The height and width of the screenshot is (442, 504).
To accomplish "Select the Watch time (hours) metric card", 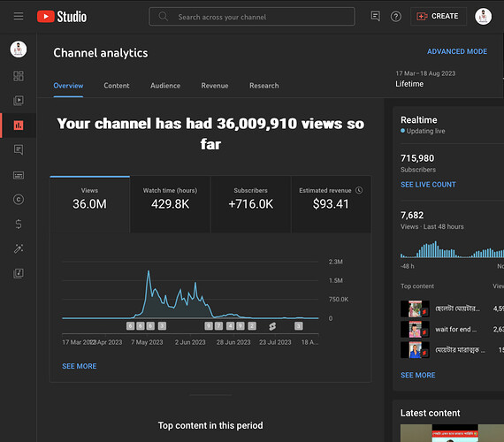I will coord(171,204).
